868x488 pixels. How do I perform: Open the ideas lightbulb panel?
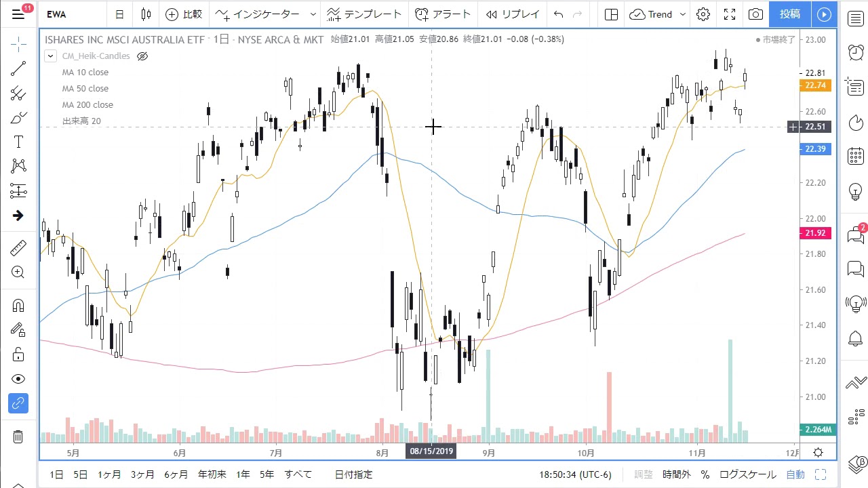[x=856, y=192]
